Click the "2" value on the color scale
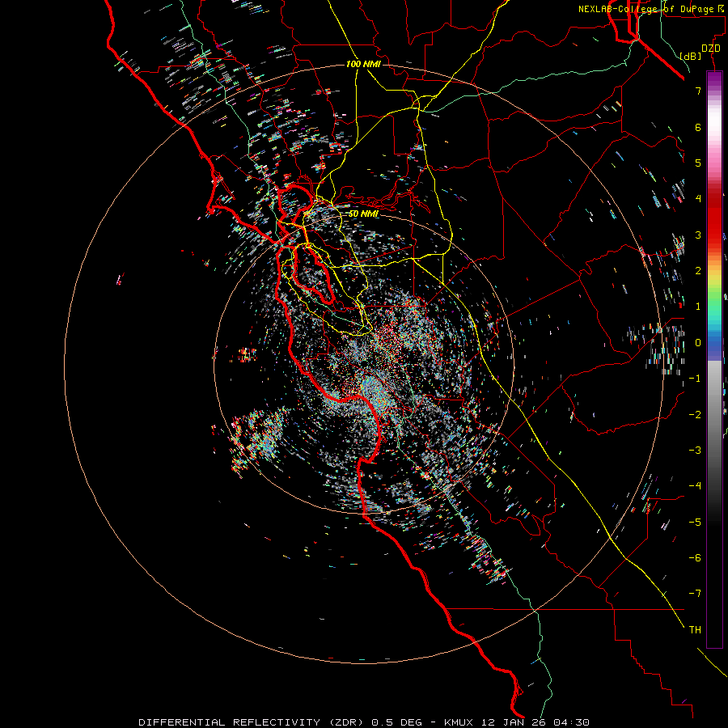The width and height of the screenshot is (728, 728). coord(698,271)
